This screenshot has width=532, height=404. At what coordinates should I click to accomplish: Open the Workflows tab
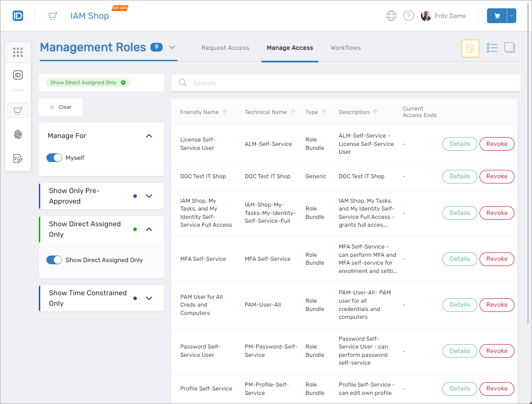click(345, 48)
